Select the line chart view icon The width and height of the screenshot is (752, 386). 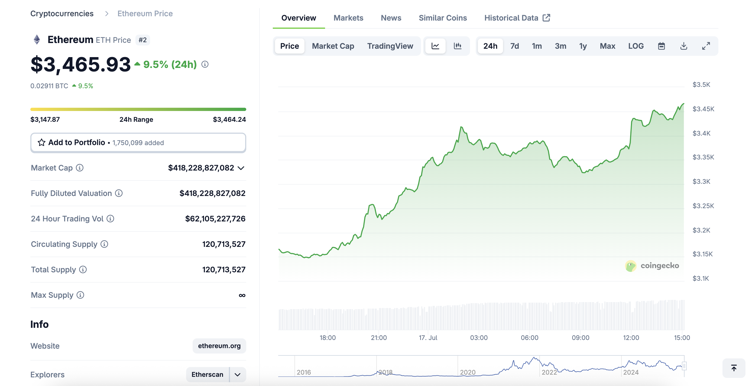[x=435, y=46]
